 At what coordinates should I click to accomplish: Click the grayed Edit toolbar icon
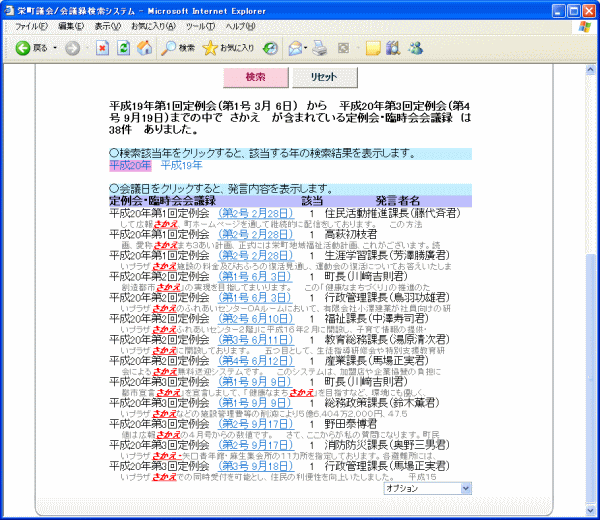[343, 48]
